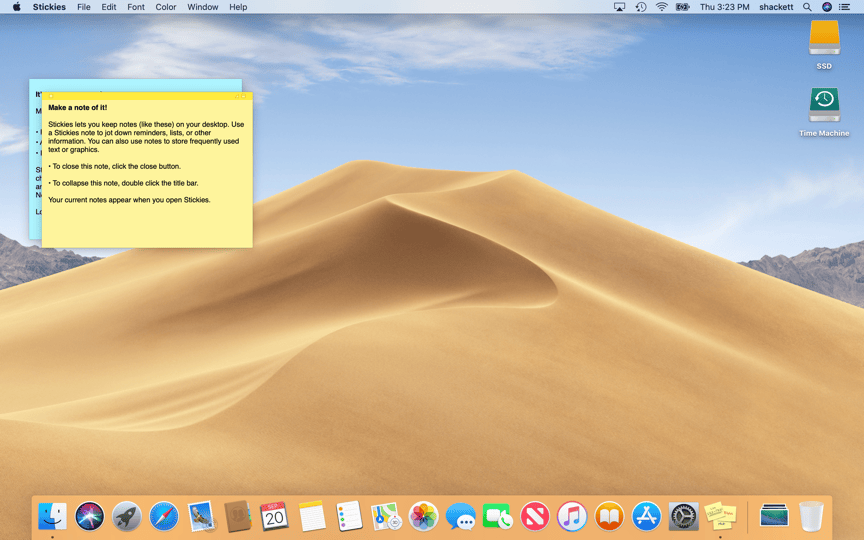Open Reminders list icon in Dock

tap(349, 516)
